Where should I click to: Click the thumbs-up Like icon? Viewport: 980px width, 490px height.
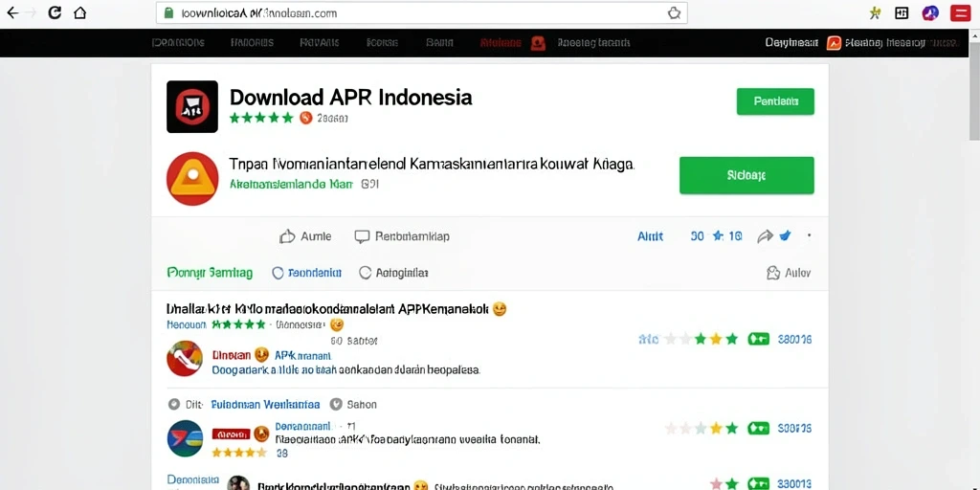point(287,236)
